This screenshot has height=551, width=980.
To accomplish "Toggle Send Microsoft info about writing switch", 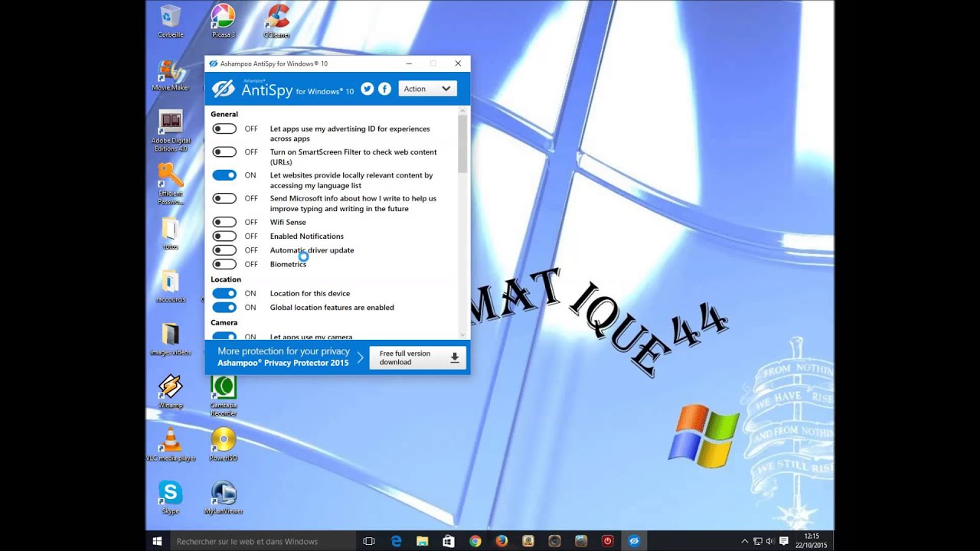I will pos(224,198).
